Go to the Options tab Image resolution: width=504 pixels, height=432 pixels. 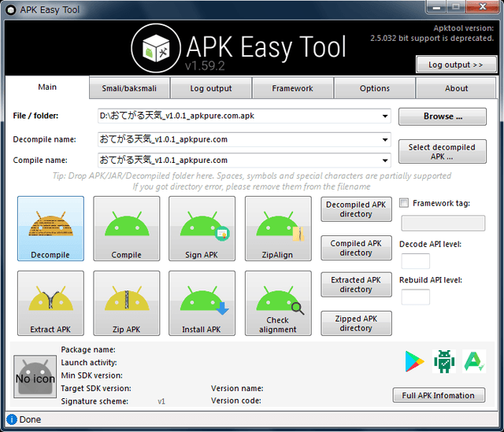tap(375, 88)
